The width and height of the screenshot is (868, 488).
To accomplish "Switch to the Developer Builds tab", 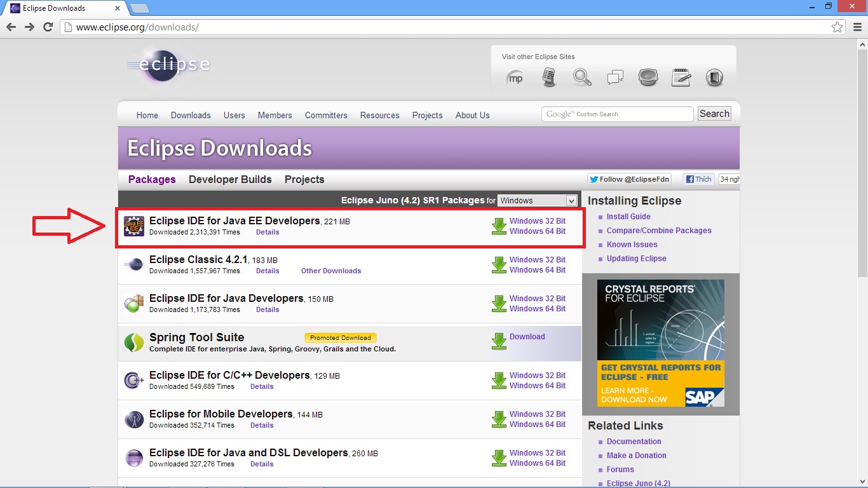I will pos(230,179).
